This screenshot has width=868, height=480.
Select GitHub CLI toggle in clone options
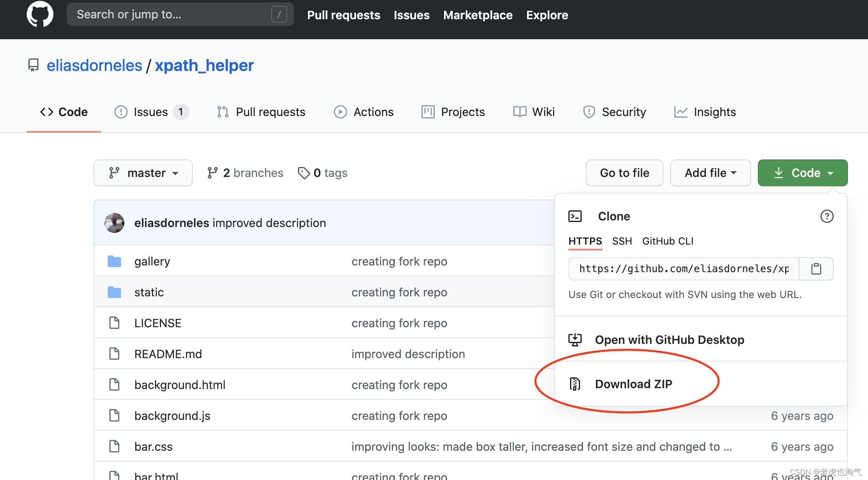click(x=668, y=240)
